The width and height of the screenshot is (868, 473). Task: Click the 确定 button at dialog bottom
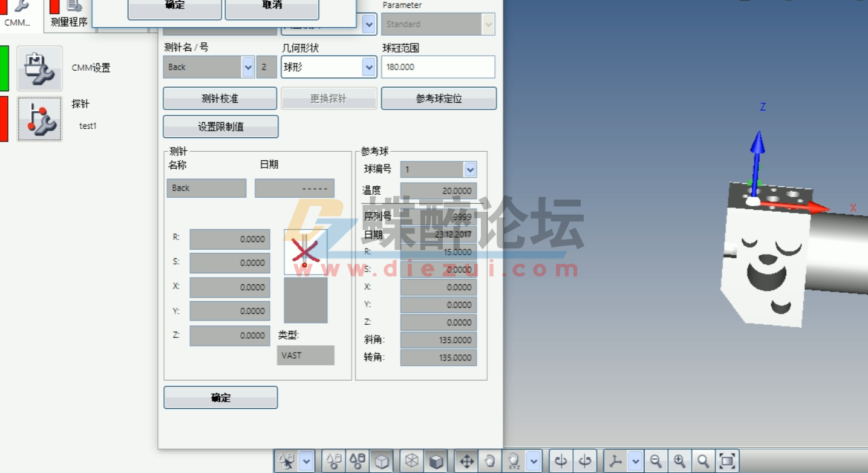[x=220, y=397]
